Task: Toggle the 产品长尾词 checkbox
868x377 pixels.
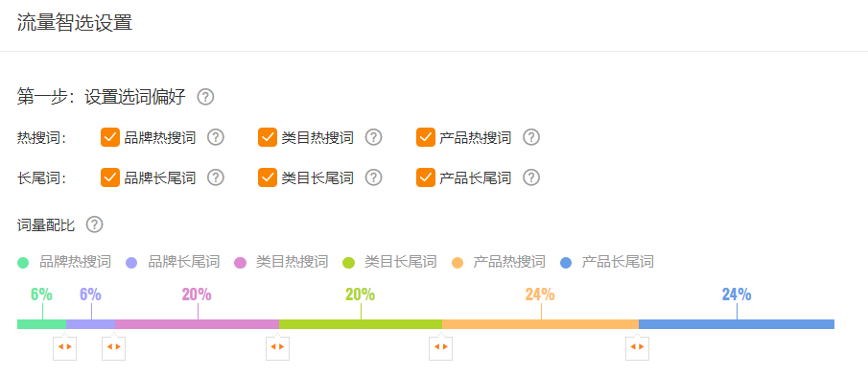Action: (x=426, y=177)
